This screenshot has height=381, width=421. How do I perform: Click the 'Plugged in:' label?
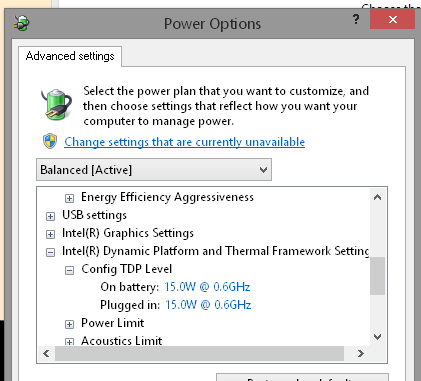click(x=130, y=305)
